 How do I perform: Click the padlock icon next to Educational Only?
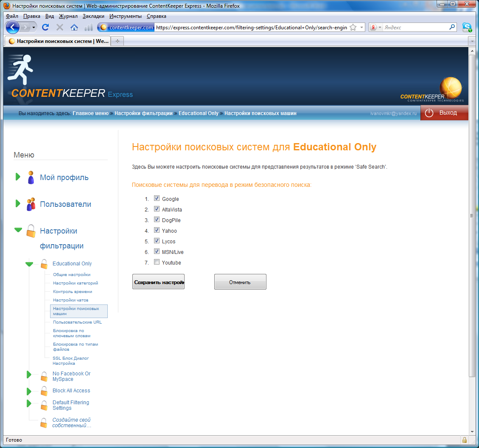point(44,264)
